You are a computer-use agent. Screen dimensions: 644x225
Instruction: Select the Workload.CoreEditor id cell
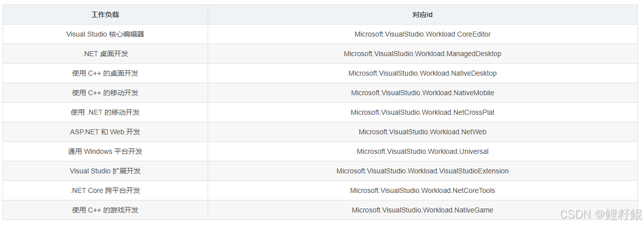422,34
